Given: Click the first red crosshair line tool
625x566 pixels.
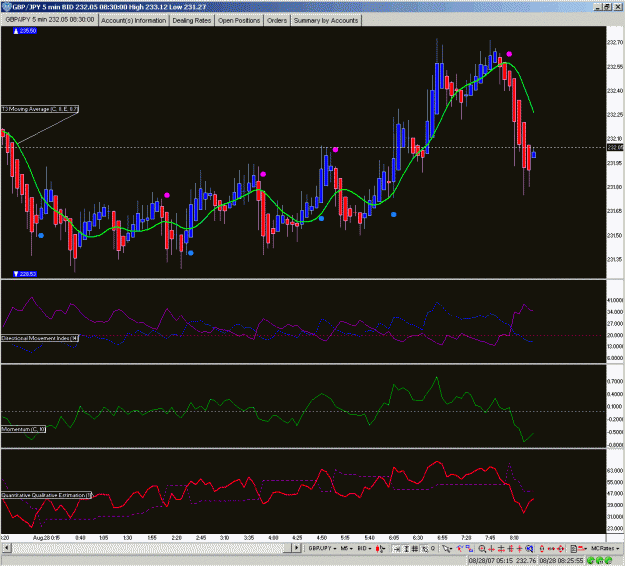Looking at the screenshot, I should click(x=491, y=549).
